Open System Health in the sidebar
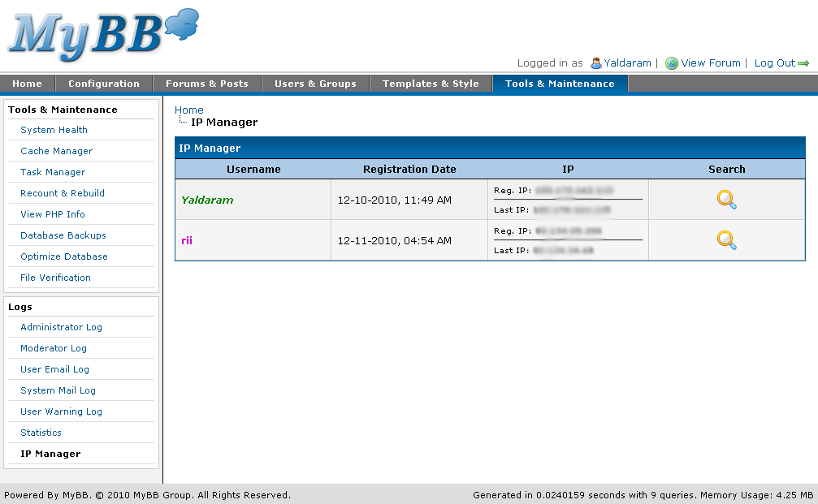The height and width of the screenshot is (504, 818). [54, 130]
